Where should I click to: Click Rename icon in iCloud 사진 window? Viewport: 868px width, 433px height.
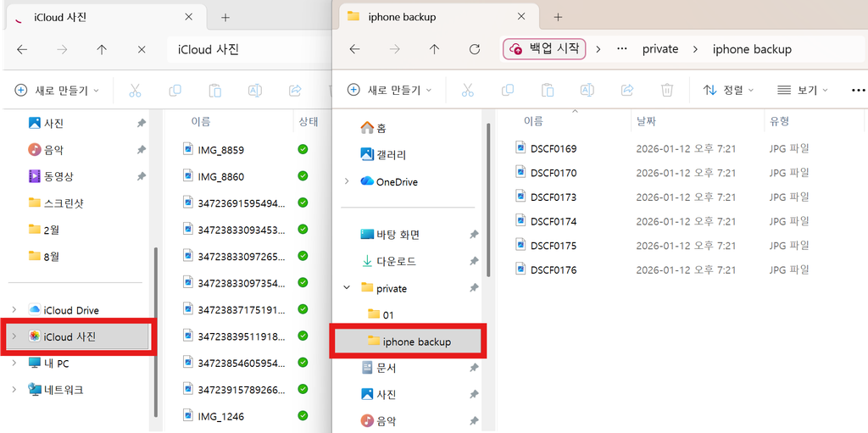click(255, 92)
